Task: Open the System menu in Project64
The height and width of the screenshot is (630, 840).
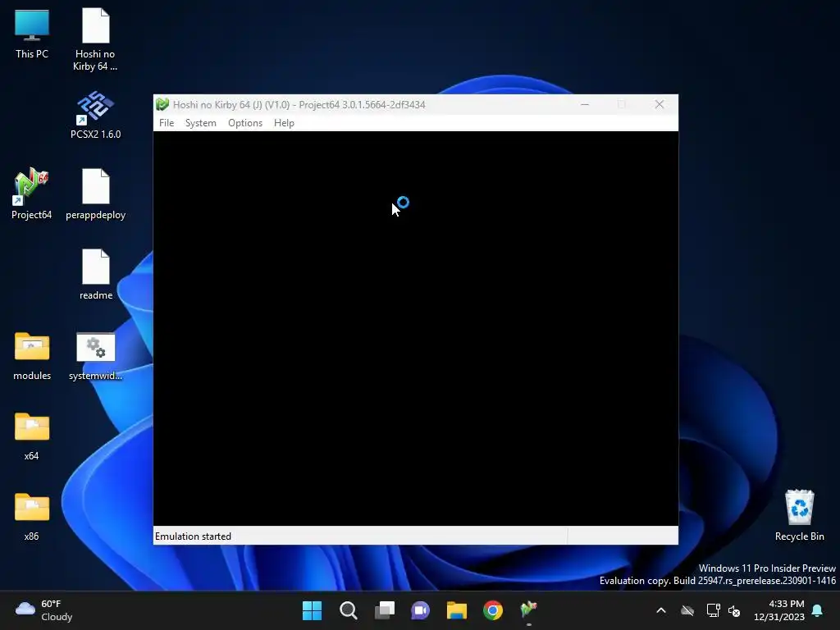Action: point(201,123)
